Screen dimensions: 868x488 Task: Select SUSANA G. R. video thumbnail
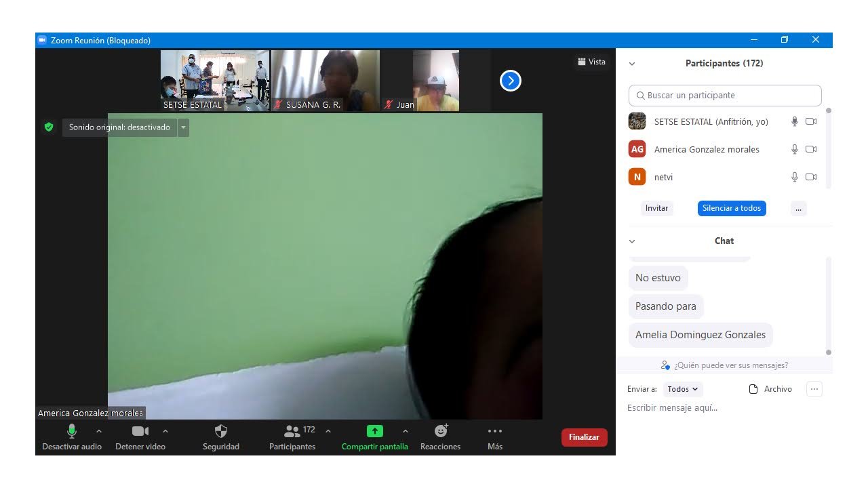click(325, 81)
